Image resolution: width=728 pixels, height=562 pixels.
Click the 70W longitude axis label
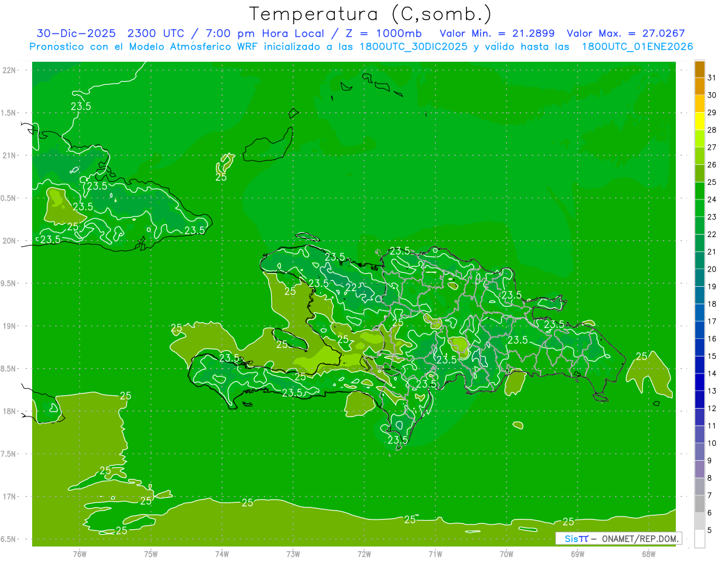pyautogui.click(x=506, y=554)
